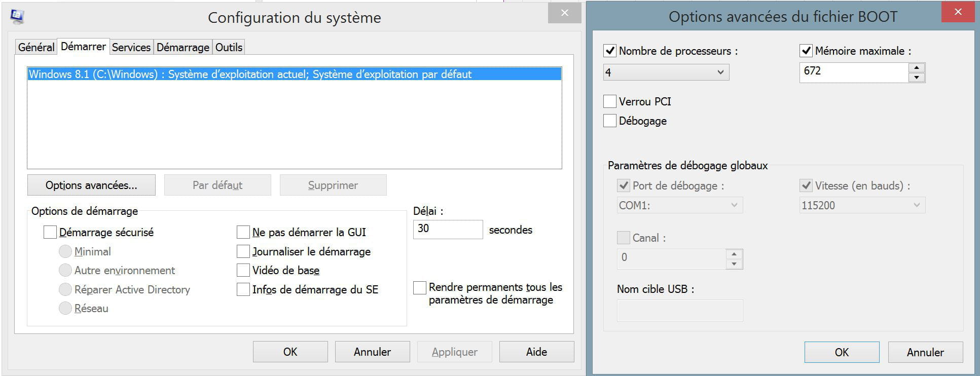Select the Général tab
The height and width of the screenshot is (376, 980).
[36, 47]
